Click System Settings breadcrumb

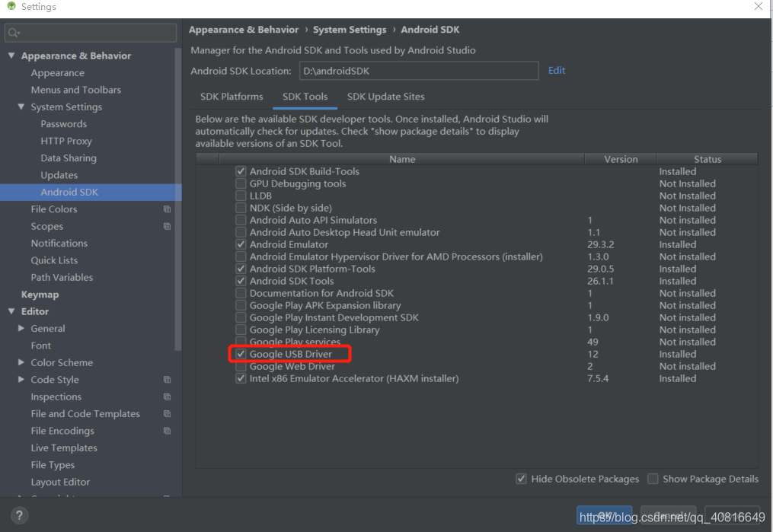tap(350, 30)
